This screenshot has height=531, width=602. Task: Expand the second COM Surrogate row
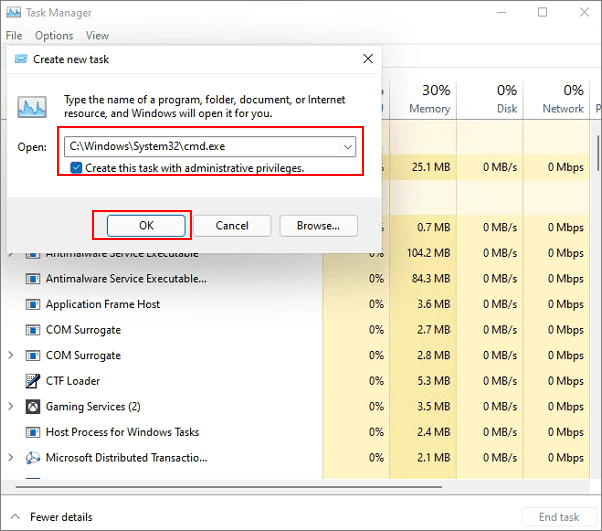click(x=11, y=356)
